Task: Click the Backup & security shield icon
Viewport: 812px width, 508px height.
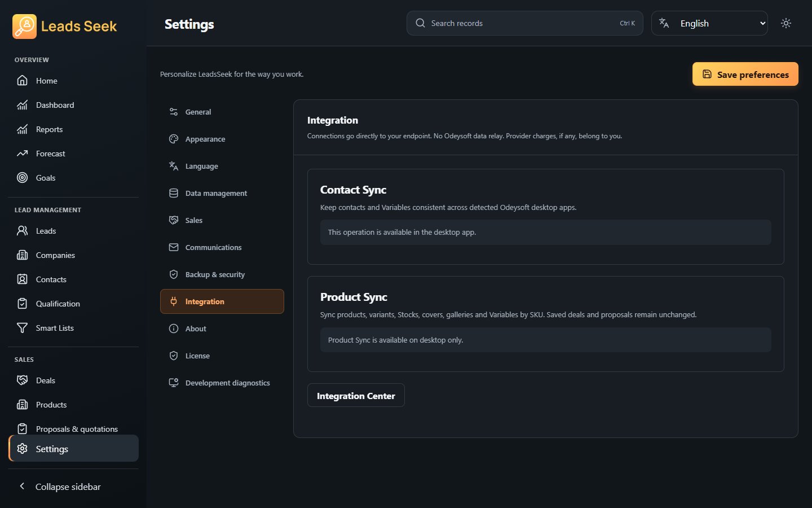Action: (x=174, y=274)
